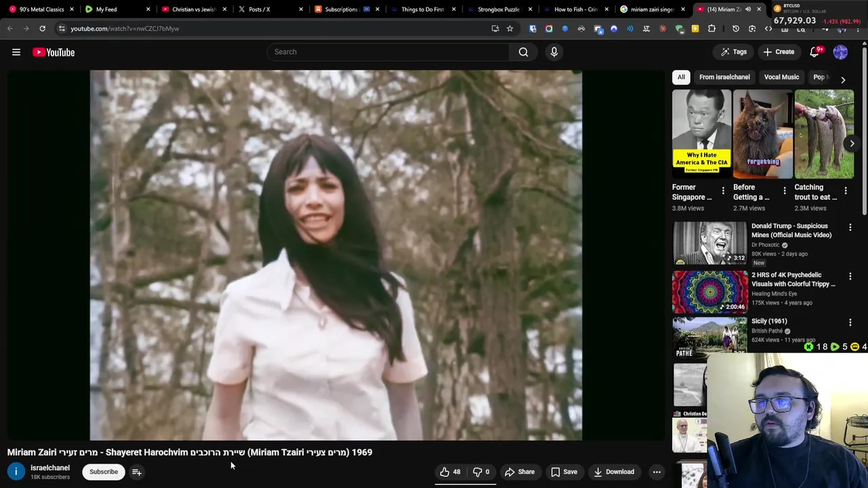Image resolution: width=868 pixels, height=488 pixels.
Task: Open the Create menu
Action: [x=778, y=52]
